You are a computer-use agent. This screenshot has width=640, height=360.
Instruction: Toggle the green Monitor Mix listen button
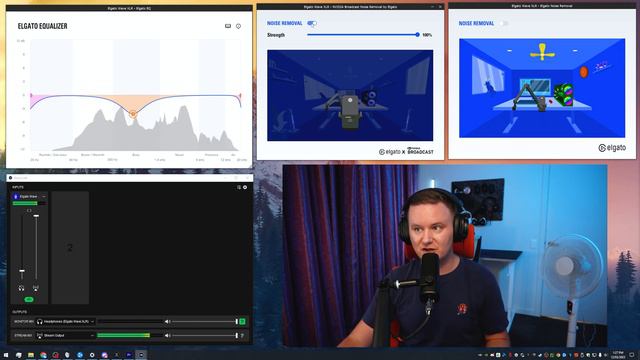click(242, 322)
